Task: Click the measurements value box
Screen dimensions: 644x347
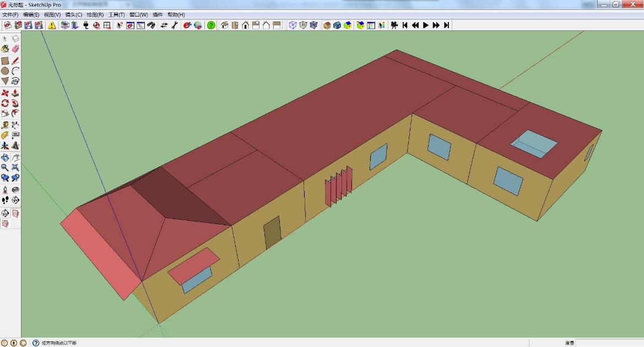Action: [609, 343]
